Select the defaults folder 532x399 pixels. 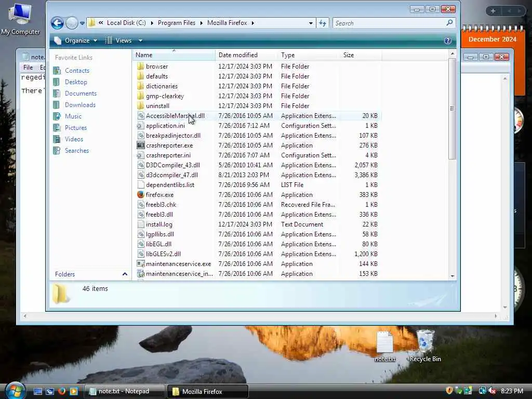[x=157, y=76]
